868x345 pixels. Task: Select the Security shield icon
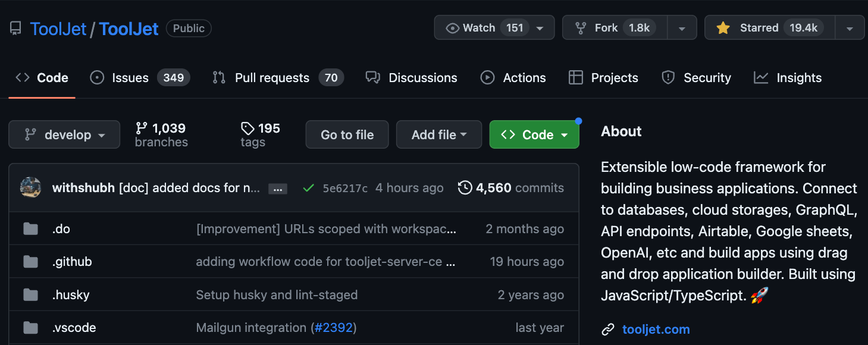(668, 77)
